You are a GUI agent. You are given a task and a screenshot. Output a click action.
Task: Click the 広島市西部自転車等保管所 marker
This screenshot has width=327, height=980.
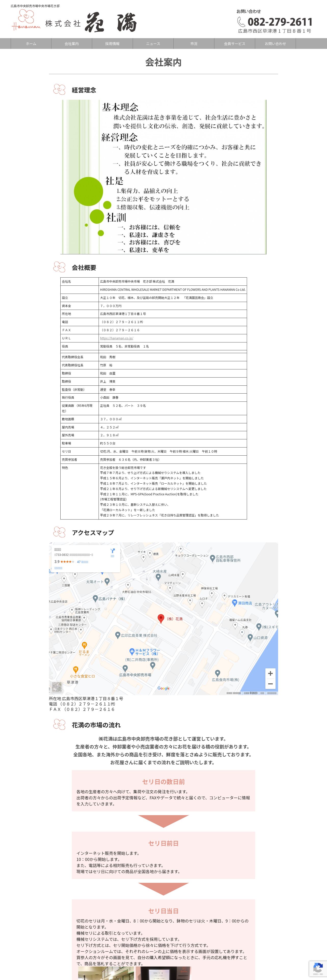point(212,558)
